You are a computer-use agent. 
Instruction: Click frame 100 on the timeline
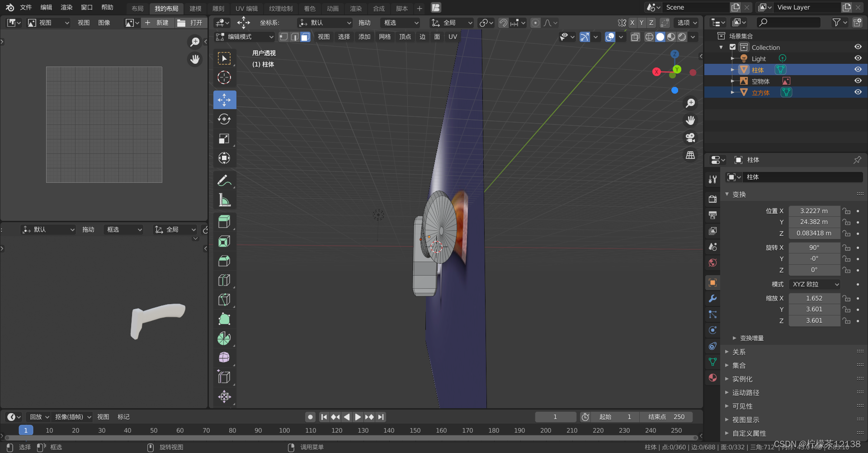tap(284, 430)
